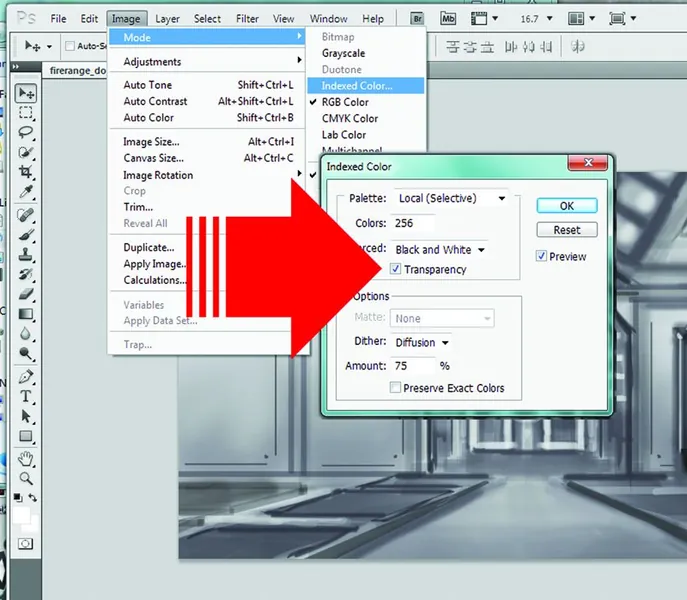The width and height of the screenshot is (687, 600).
Task: Select the Gradient tool
Action: click(26, 314)
